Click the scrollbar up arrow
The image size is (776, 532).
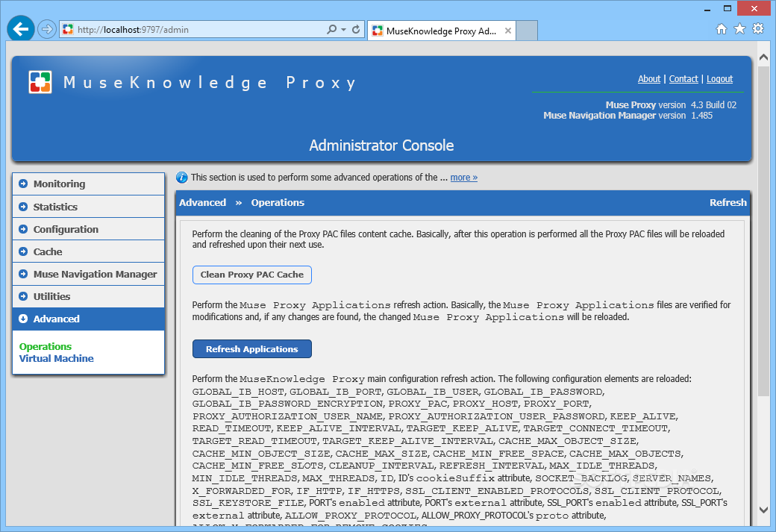(763, 57)
